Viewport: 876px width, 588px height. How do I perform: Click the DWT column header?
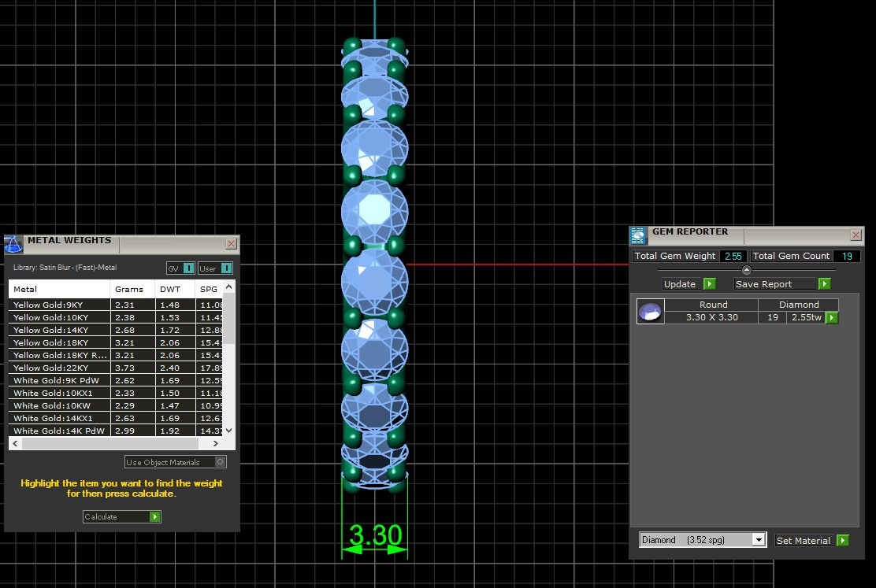click(x=175, y=289)
